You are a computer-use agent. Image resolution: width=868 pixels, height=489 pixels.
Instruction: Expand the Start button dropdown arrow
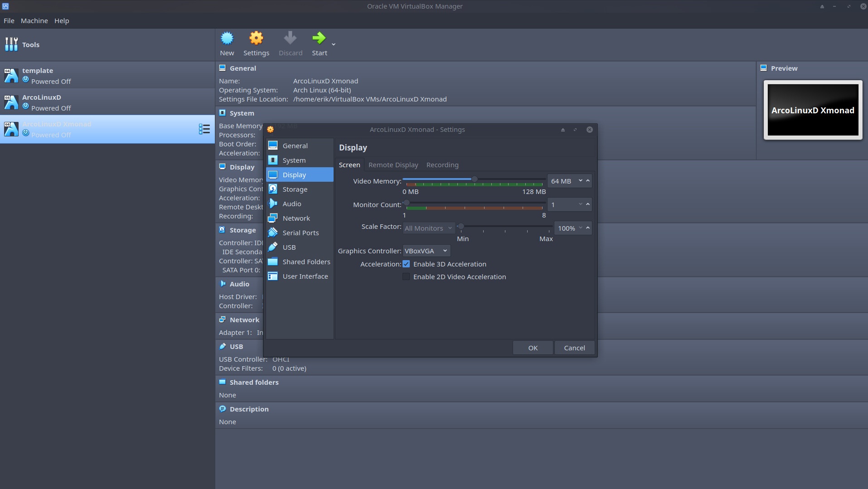tap(333, 44)
